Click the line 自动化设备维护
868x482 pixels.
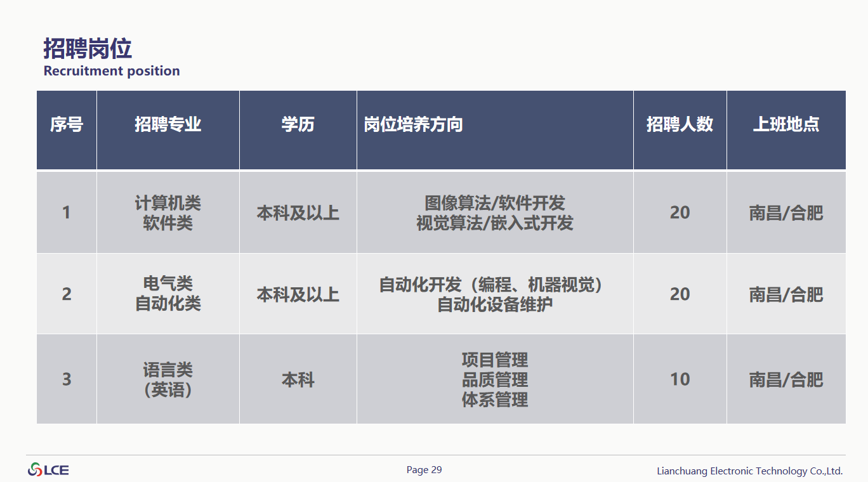[x=495, y=304]
